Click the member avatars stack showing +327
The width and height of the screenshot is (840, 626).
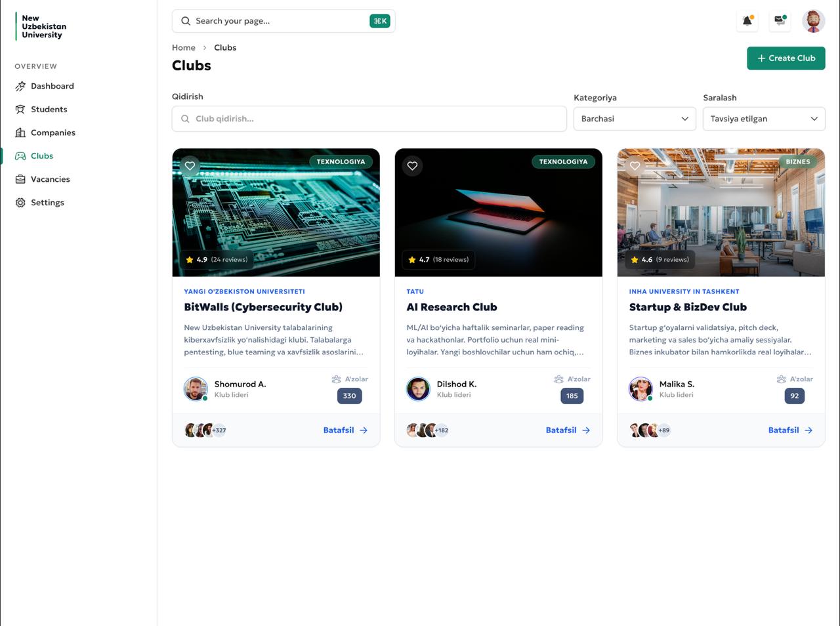click(205, 430)
